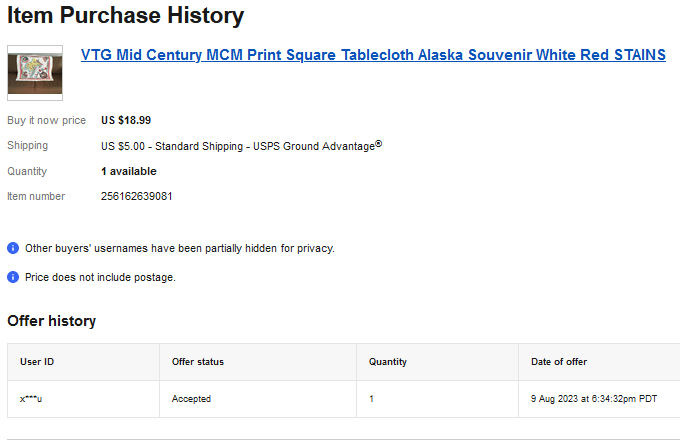This screenshot has height=443, width=680.
Task: Click the item number 256162639081
Action: click(137, 196)
